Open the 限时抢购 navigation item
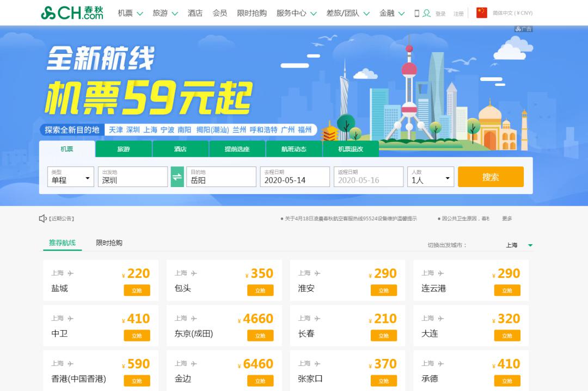Screen dimensions: 588x391 [252, 13]
